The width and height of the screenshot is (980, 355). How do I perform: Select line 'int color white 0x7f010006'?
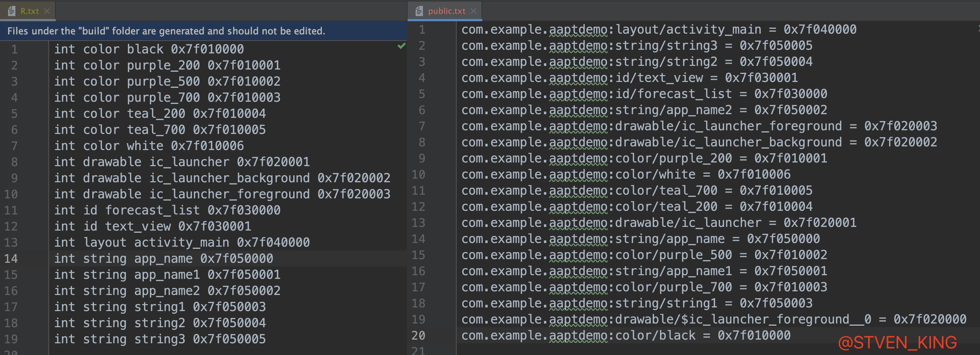[x=149, y=146]
